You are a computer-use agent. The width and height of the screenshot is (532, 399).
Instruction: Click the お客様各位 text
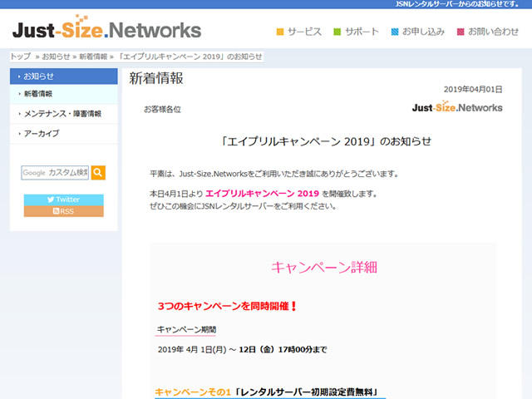[x=162, y=110]
